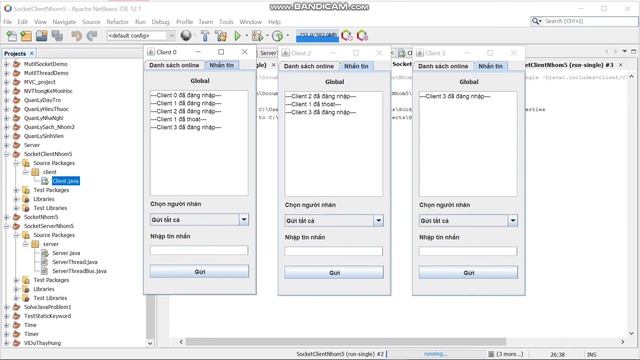
Task: Click the Debug Project toolbar icon
Action: pyautogui.click(x=257, y=36)
